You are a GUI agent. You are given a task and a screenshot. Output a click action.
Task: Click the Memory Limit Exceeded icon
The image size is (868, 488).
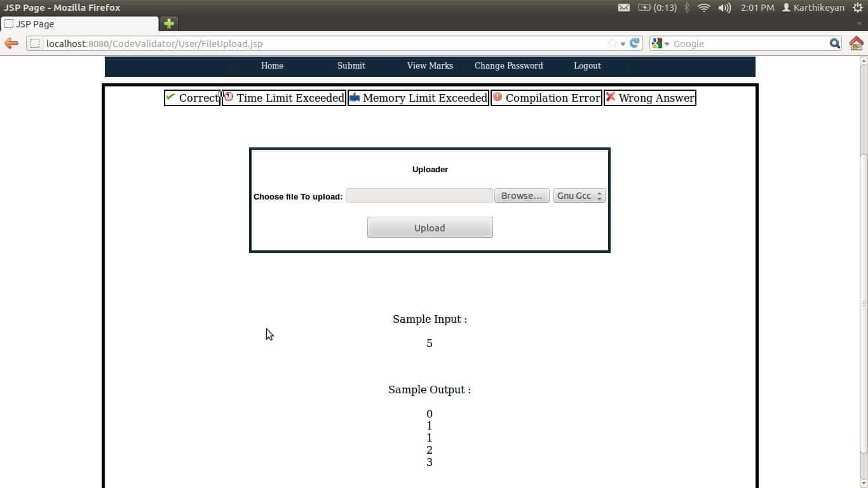point(355,97)
